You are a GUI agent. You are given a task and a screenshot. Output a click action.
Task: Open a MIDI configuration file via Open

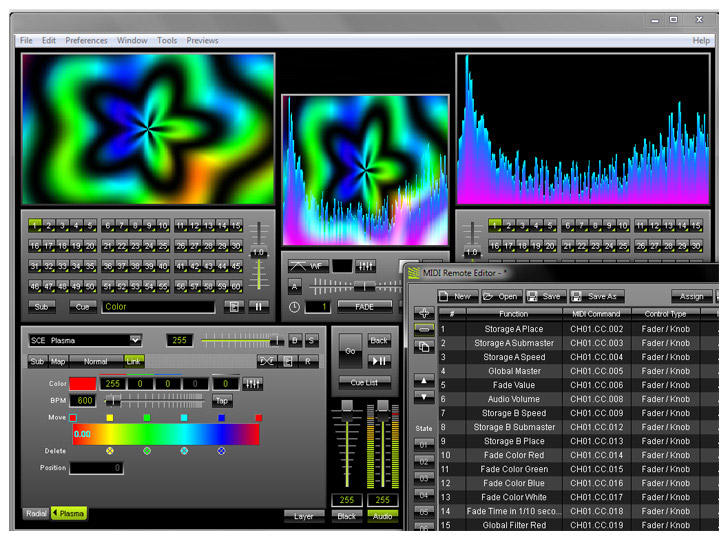[x=502, y=296]
